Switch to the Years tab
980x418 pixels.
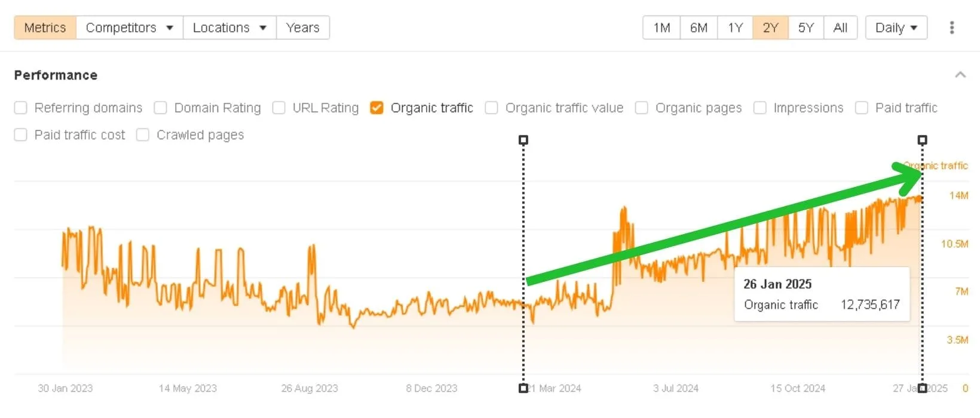(x=302, y=27)
